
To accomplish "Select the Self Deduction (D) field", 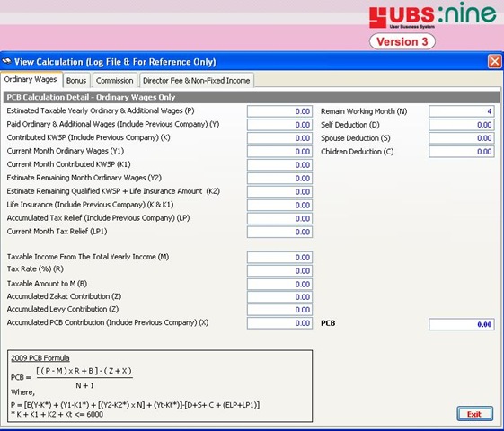I will tap(462, 125).
